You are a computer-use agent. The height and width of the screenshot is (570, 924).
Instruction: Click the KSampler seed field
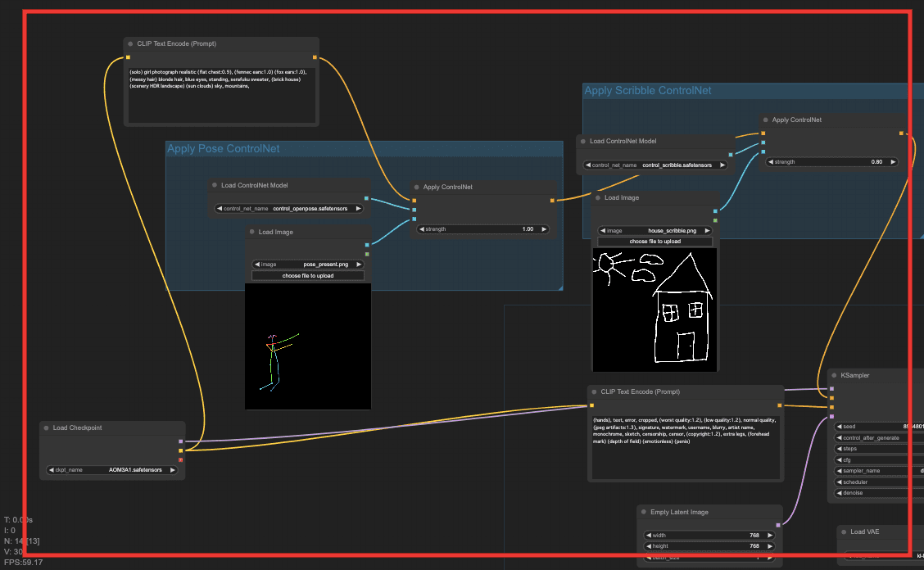879,427
